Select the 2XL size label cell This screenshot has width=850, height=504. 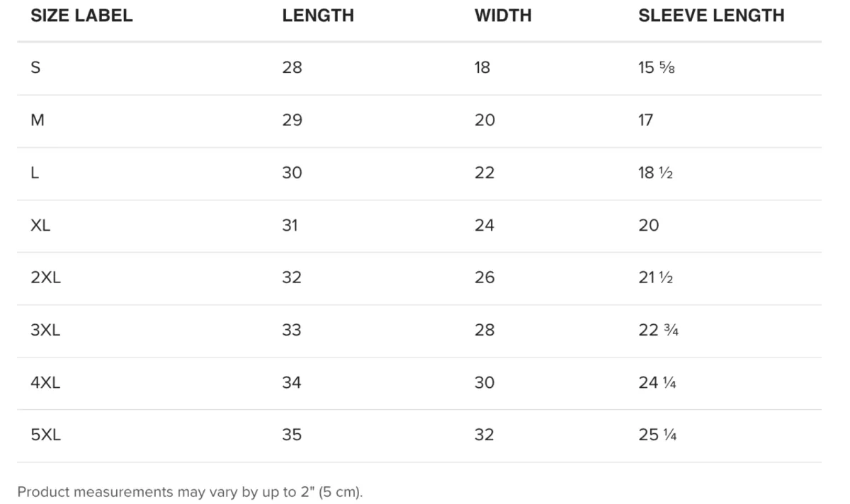(x=45, y=277)
